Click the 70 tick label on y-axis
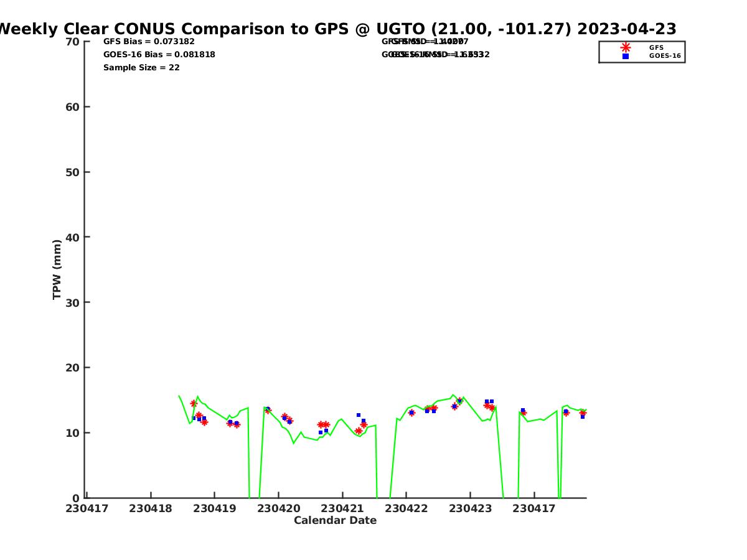The height and width of the screenshot is (560, 747). click(73, 42)
